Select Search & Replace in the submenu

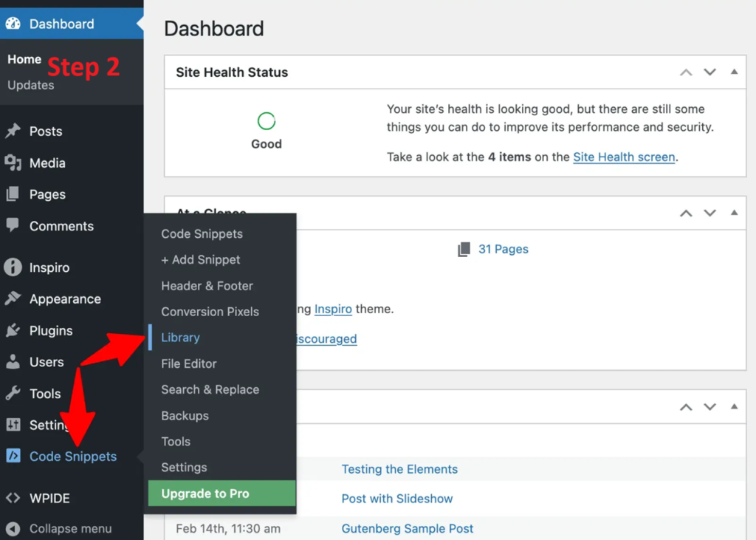click(210, 389)
